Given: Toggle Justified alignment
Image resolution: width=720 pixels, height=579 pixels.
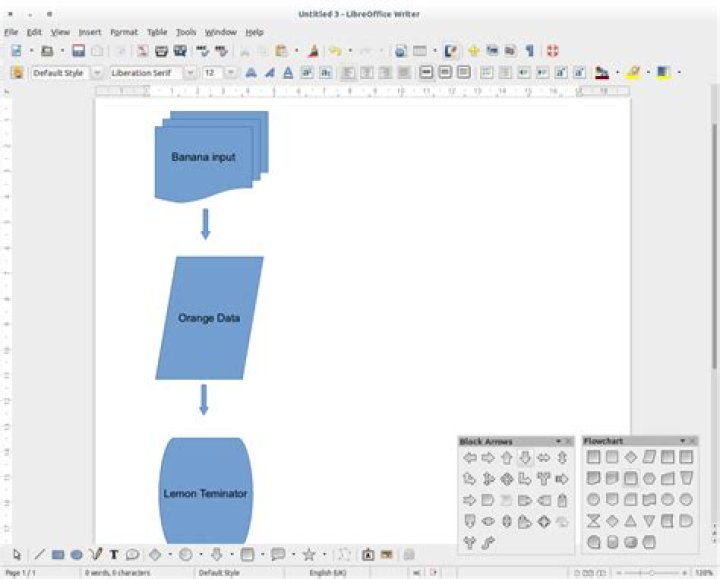Looking at the screenshot, I should pyautogui.click(x=404, y=73).
